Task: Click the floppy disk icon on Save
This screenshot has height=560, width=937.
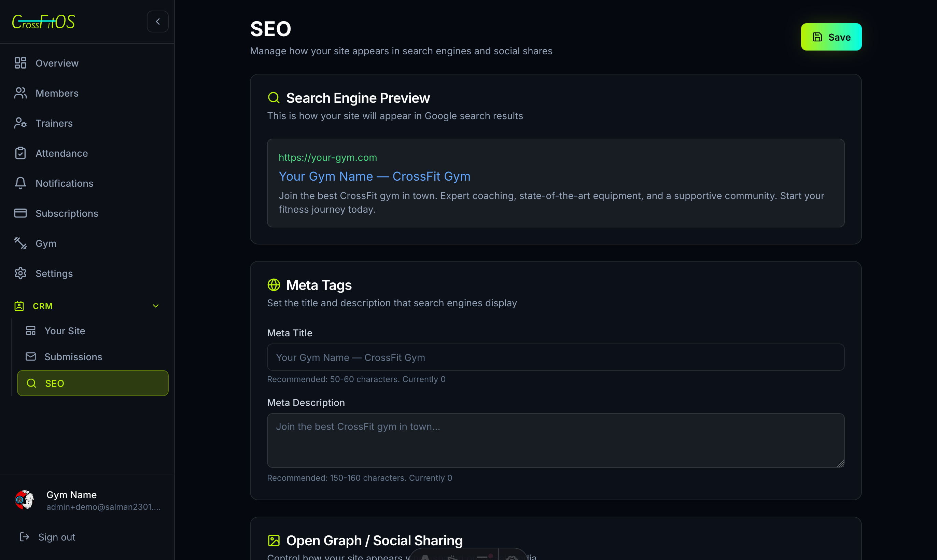Action: pyautogui.click(x=817, y=37)
